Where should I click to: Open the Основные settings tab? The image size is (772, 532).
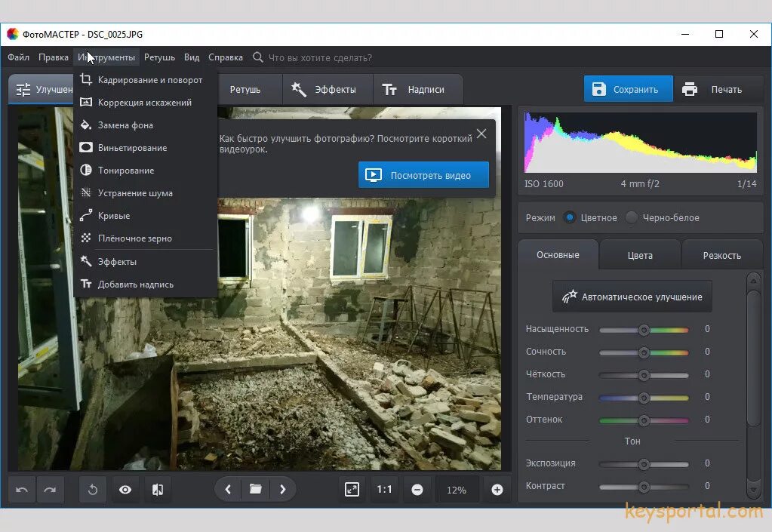558,255
